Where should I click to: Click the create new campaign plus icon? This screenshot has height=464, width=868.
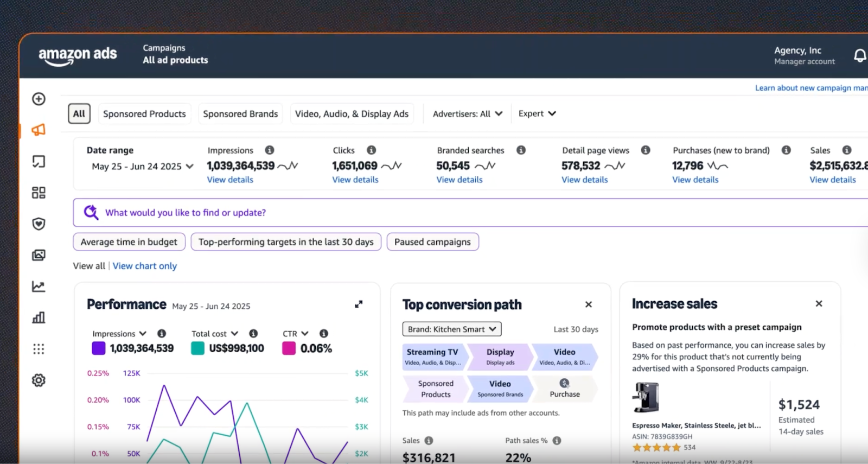pyautogui.click(x=39, y=99)
